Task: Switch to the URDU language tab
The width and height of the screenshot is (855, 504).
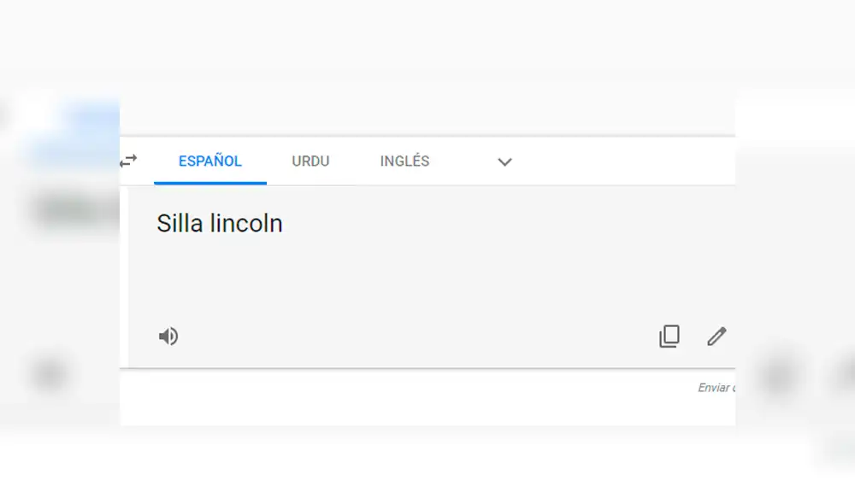Action: coord(310,161)
